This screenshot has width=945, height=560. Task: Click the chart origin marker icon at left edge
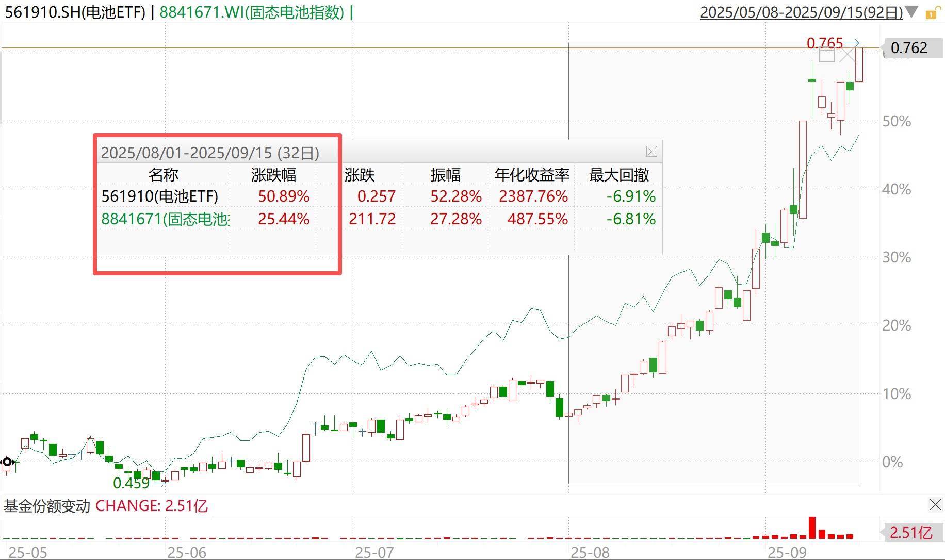tap(7, 462)
